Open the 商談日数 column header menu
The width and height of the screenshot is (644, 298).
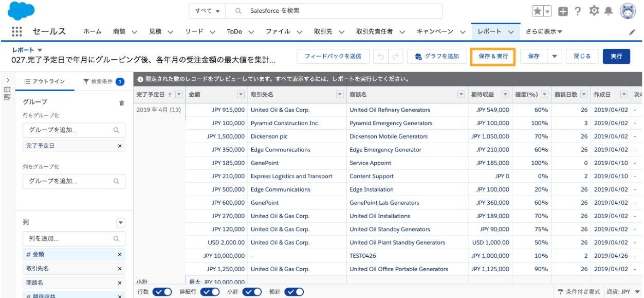[584, 95]
